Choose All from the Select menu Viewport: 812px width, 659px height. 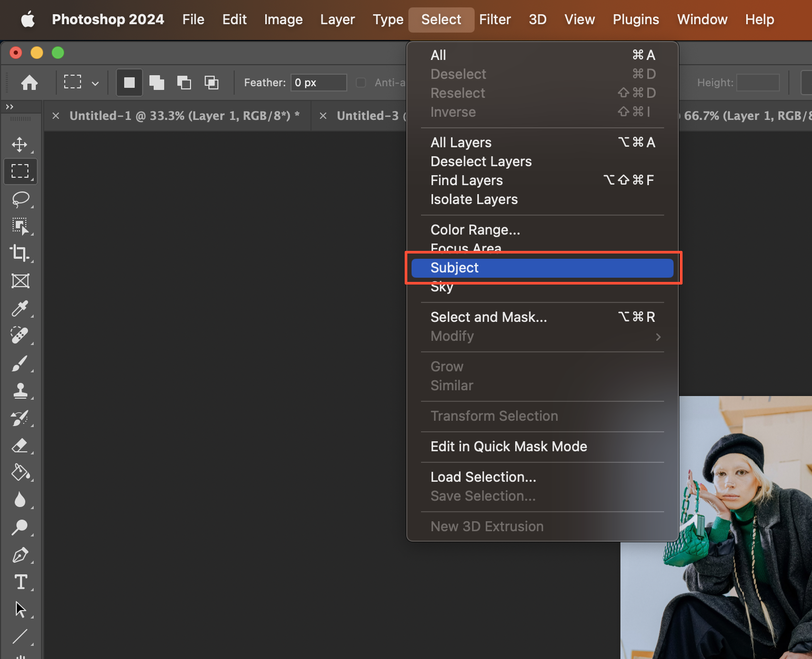(542, 55)
